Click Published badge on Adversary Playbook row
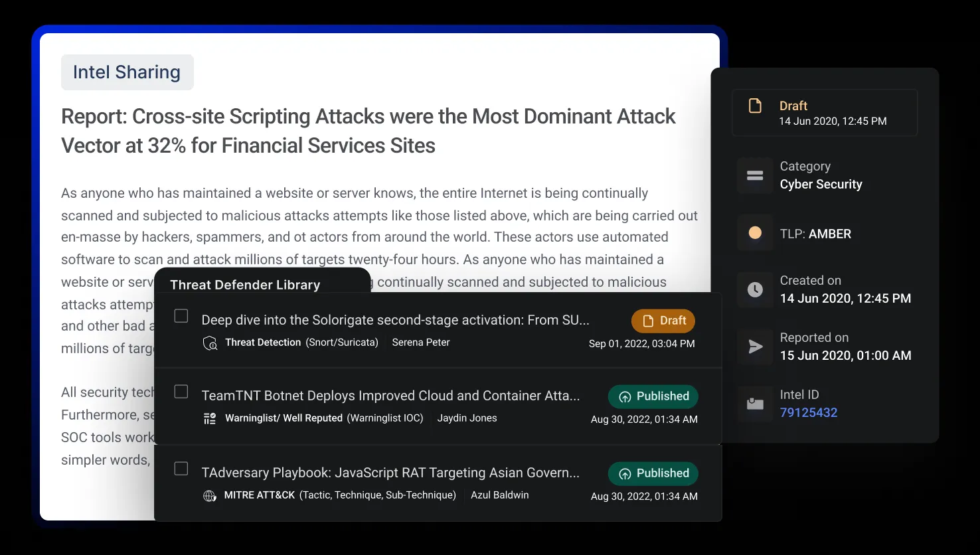Image resolution: width=980 pixels, height=555 pixels. [x=653, y=473]
